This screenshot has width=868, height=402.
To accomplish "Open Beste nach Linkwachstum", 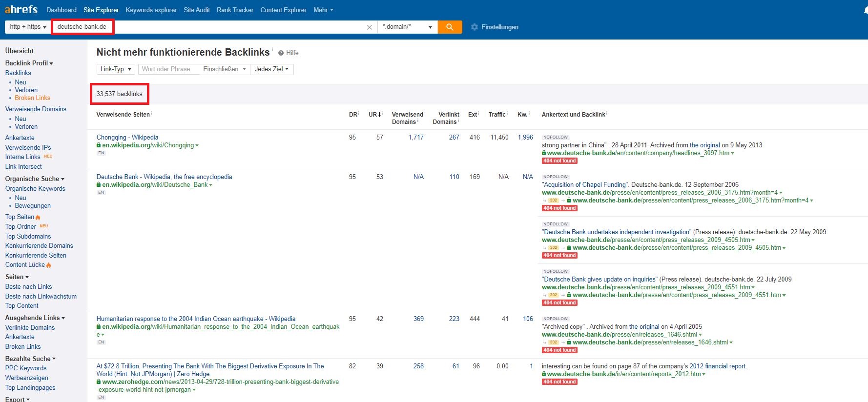I will coord(41,297).
